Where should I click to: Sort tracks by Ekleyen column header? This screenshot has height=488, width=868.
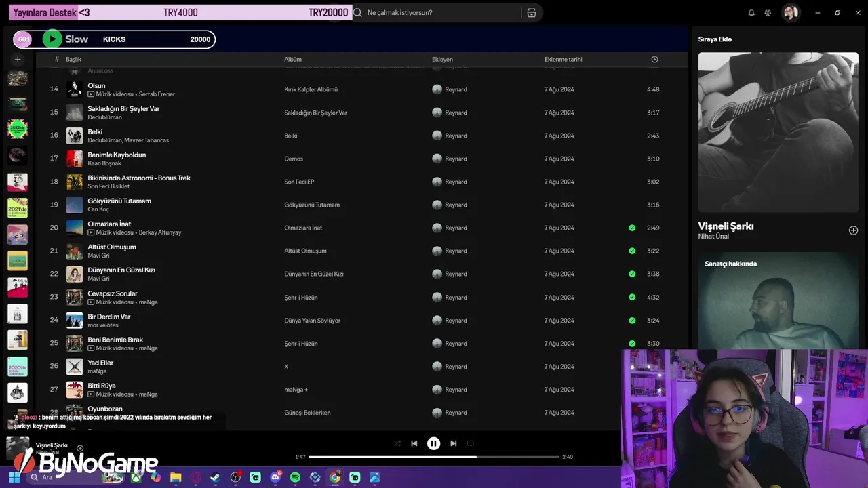[x=442, y=60]
